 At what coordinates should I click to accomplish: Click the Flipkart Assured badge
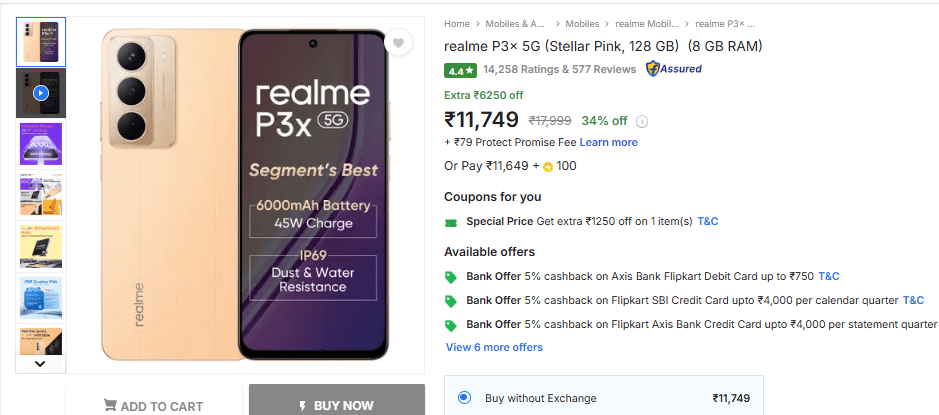pos(674,69)
